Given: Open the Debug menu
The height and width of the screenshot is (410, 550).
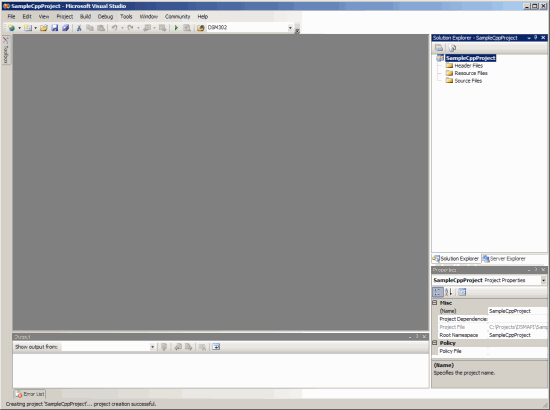Looking at the screenshot, I should (105, 16).
